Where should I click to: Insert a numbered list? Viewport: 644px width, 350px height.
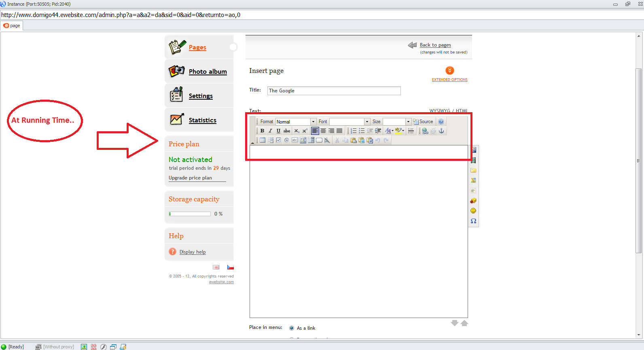point(354,131)
